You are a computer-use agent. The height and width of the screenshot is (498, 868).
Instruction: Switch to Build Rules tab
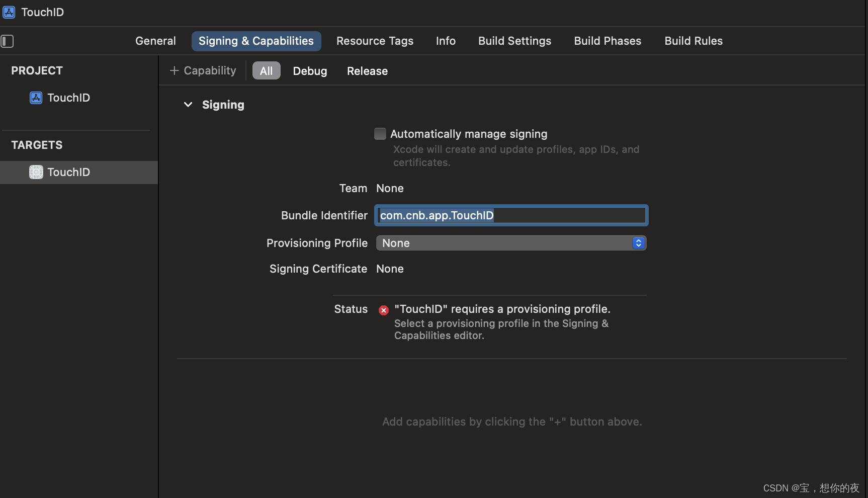tap(693, 41)
